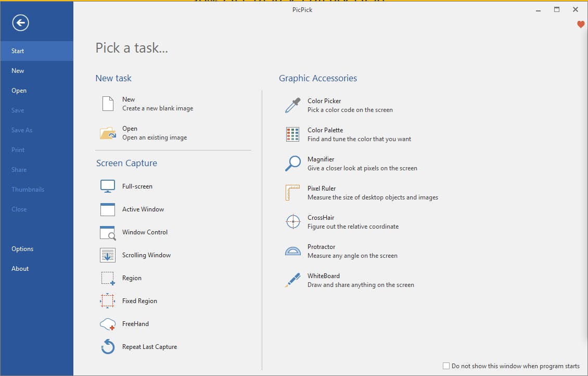This screenshot has height=376, width=588.
Task: Open the Pixel Ruler icon
Action: (293, 193)
